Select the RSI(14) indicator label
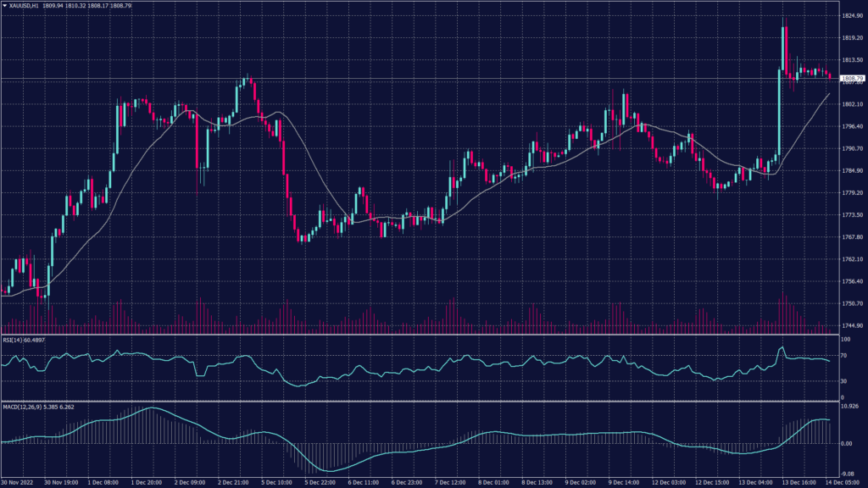Screen dimensions: 868x488 tap(23, 341)
